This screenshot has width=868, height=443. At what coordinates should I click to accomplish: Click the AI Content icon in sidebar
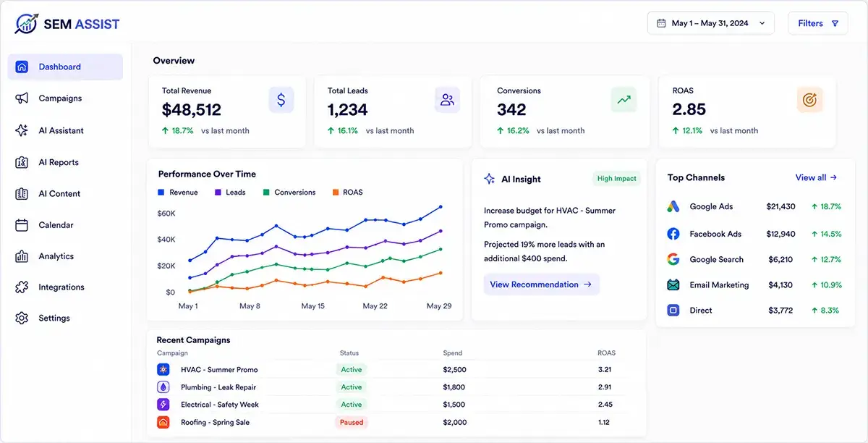(x=22, y=193)
